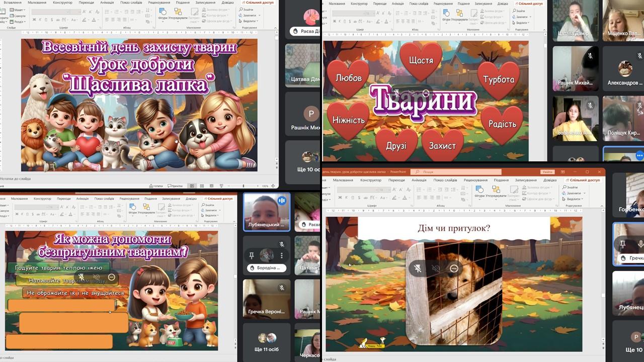Toggle Bold (Ж) in 'Дім чи притулок?' window
The height and width of the screenshot is (362, 644).
(x=340, y=198)
